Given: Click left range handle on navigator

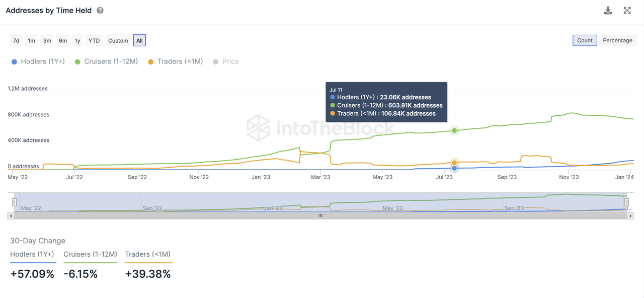Looking at the screenshot, I should pyautogui.click(x=14, y=202).
